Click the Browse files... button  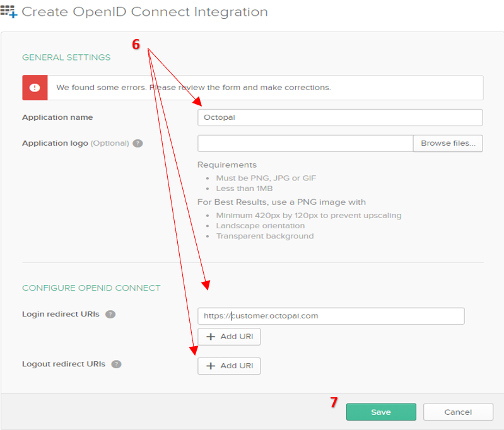click(x=448, y=143)
